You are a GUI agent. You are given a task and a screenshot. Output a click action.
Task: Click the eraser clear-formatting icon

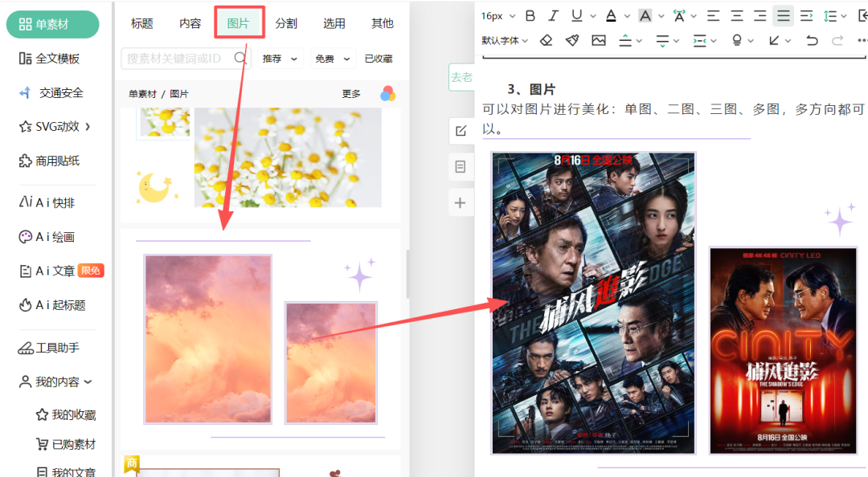547,40
